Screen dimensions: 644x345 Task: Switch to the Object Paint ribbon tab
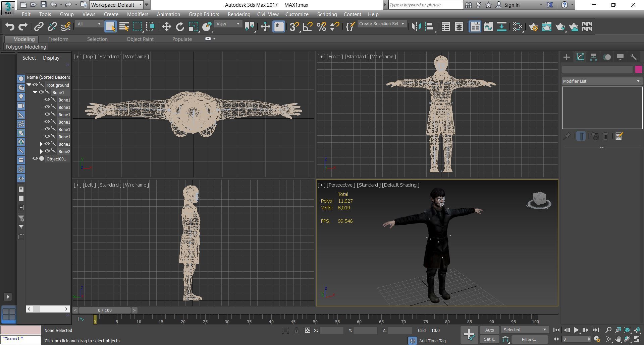click(140, 39)
